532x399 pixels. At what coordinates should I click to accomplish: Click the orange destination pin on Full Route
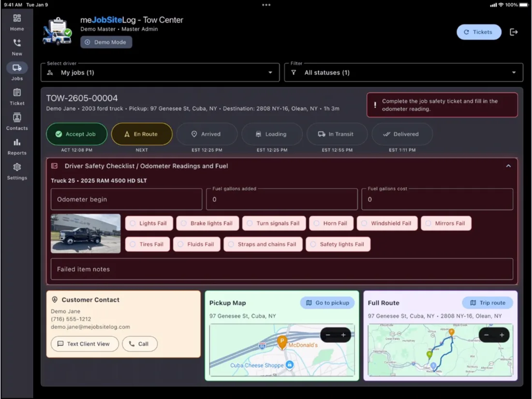(451, 332)
